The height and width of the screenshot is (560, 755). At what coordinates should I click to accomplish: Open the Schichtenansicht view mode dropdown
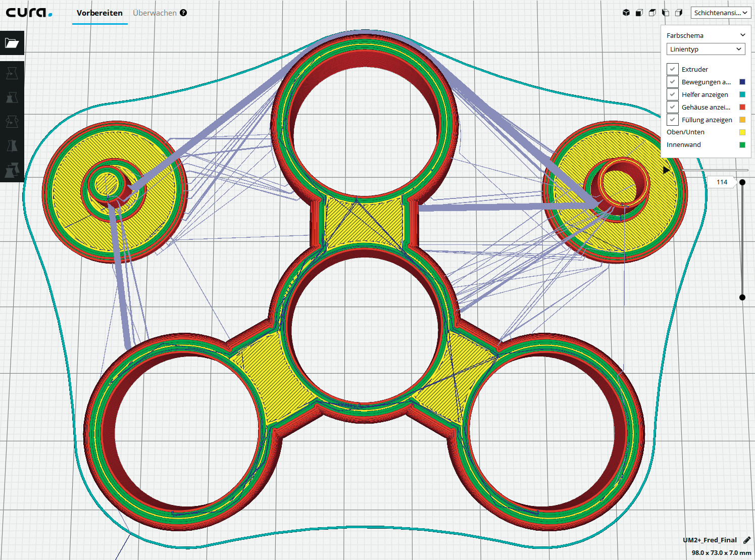point(720,13)
